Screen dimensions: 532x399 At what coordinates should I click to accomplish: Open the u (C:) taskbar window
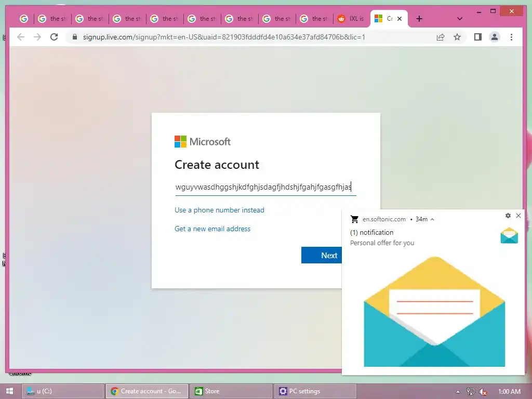pos(63,391)
